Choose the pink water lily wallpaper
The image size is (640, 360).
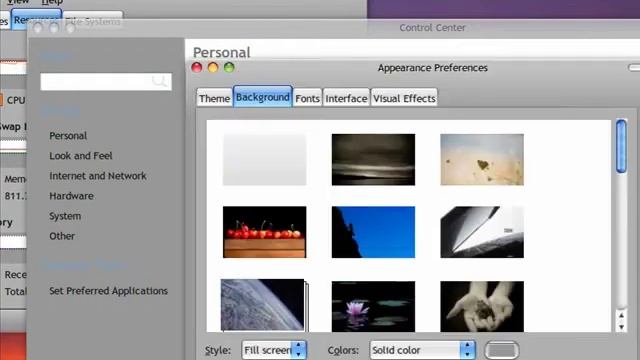[x=373, y=306]
